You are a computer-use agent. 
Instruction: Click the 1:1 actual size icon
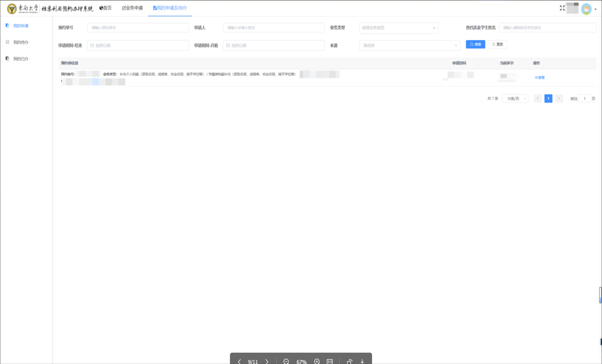(330, 361)
